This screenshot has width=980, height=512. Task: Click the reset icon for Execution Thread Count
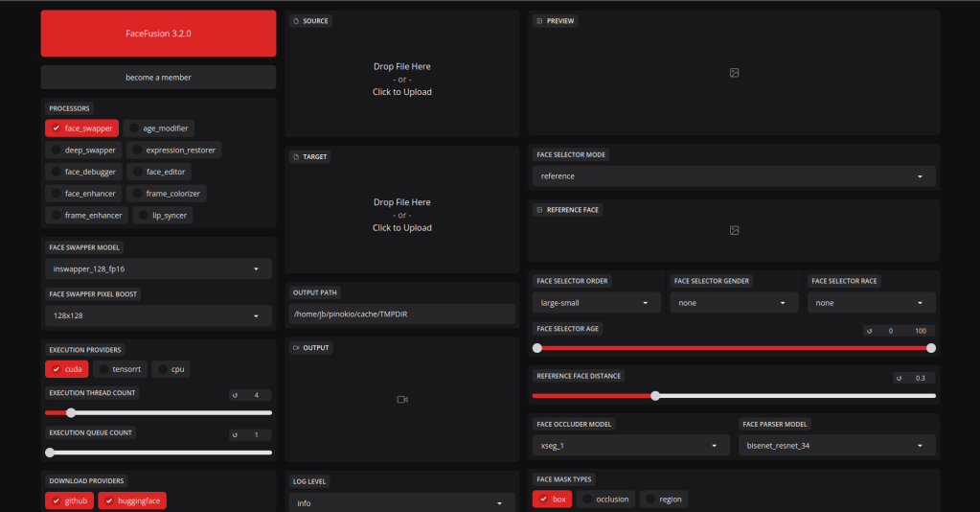click(x=236, y=395)
